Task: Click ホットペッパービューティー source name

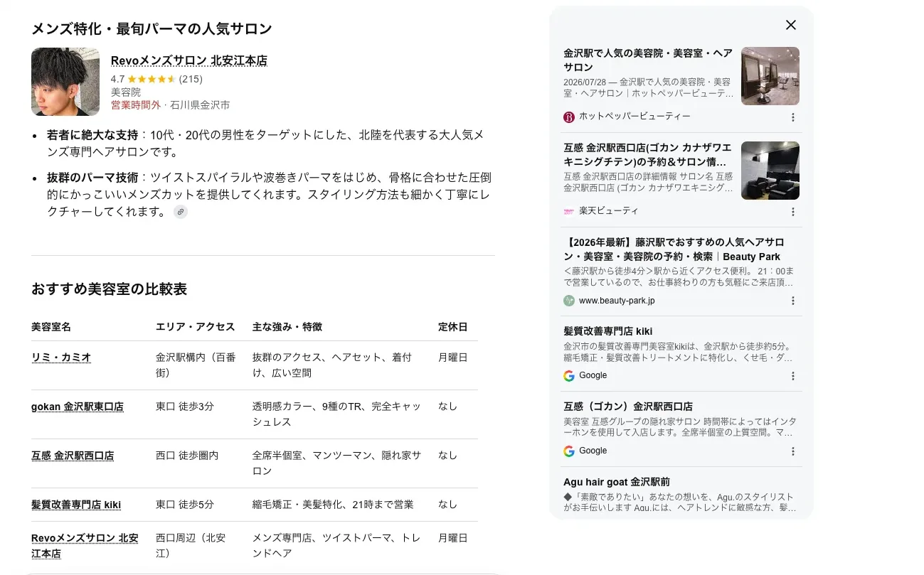Action: pos(634,117)
